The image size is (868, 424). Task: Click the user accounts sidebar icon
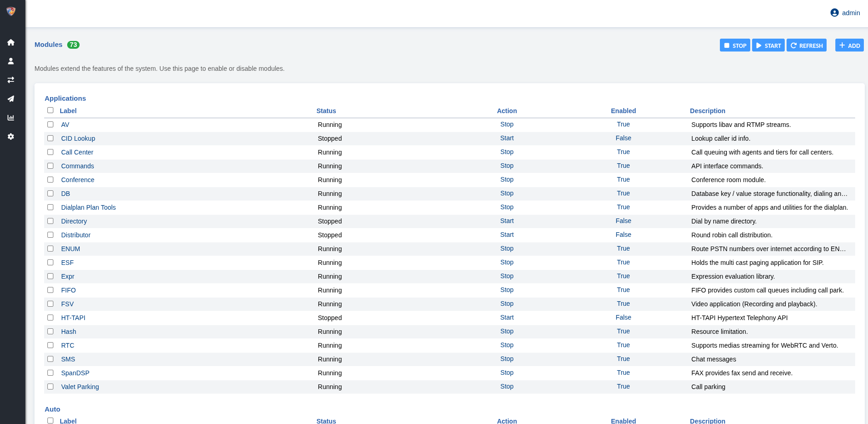(x=11, y=61)
